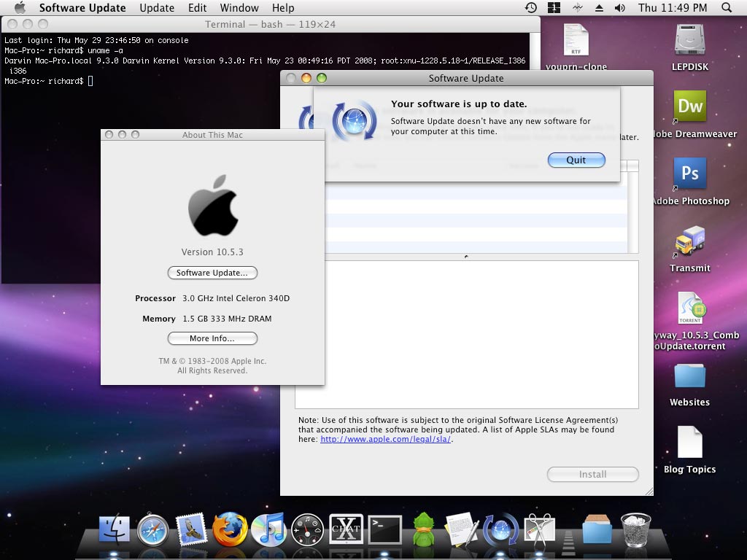Click the Software Update window resize corner
747x560 pixels.
[649, 491]
